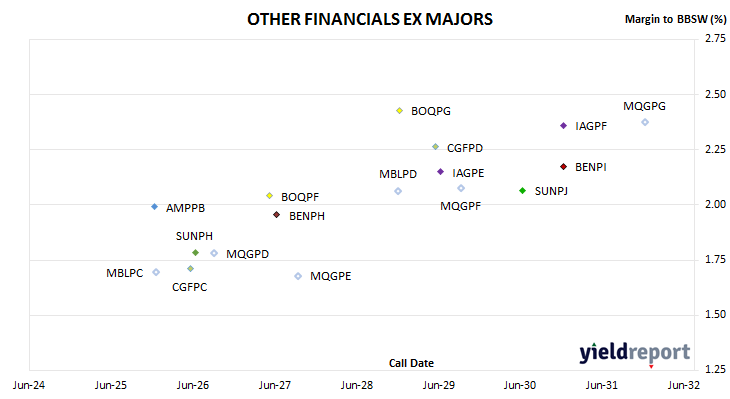Click the MQGPD data label
The width and height of the screenshot is (730, 399).
point(247,254)
